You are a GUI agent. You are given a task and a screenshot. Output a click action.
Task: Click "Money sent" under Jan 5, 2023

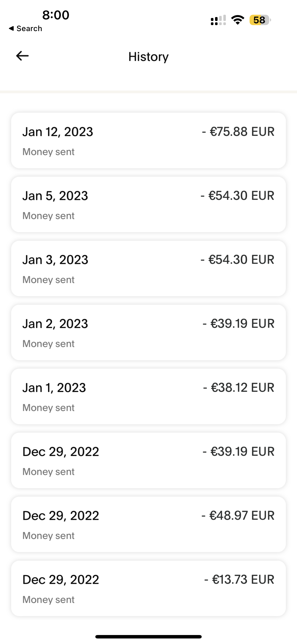(x=49, y=216)
